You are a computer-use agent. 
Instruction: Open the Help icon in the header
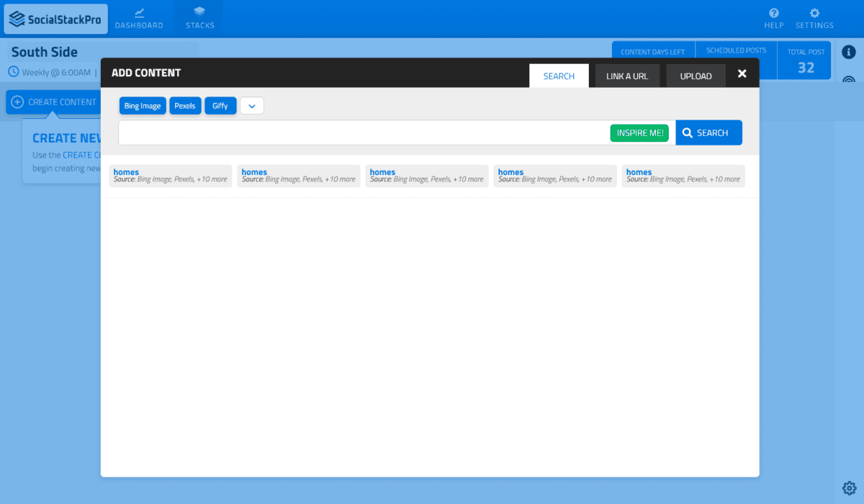(773, 19)
